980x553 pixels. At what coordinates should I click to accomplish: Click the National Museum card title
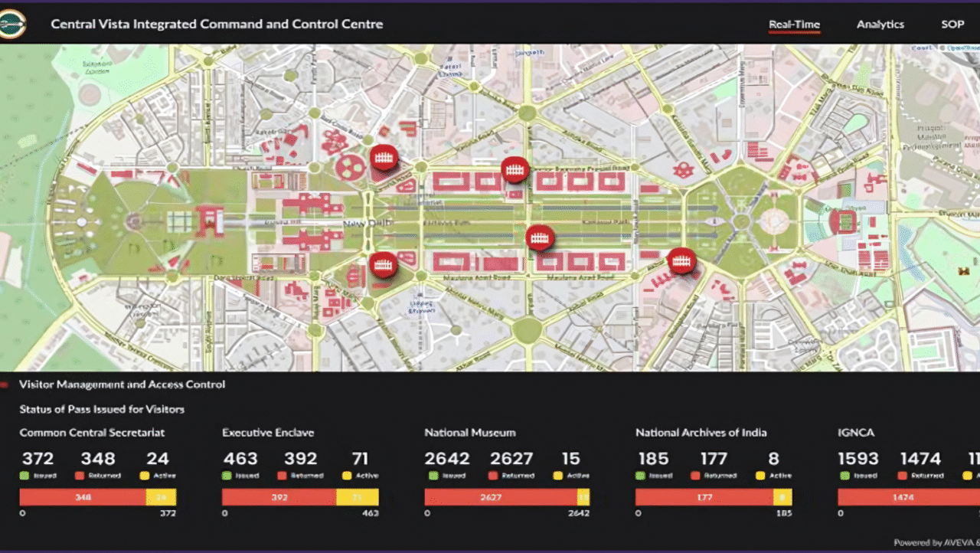coord(470,433)
